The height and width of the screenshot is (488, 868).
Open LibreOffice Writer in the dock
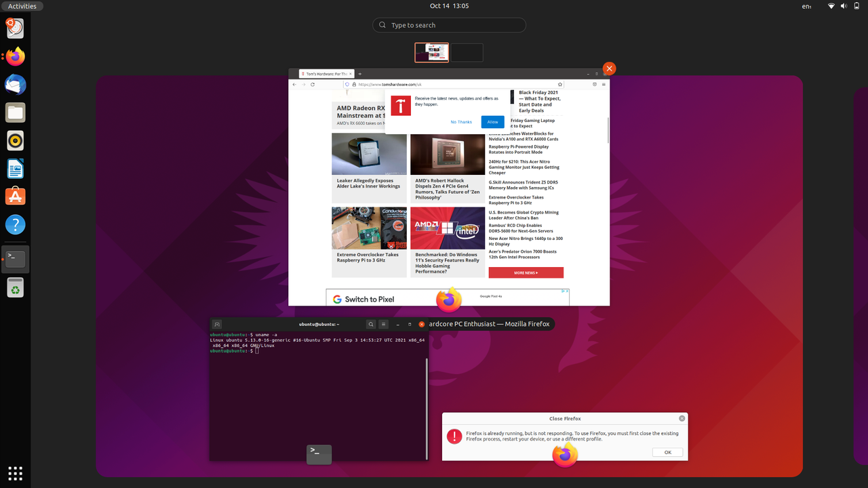(15, 169)
